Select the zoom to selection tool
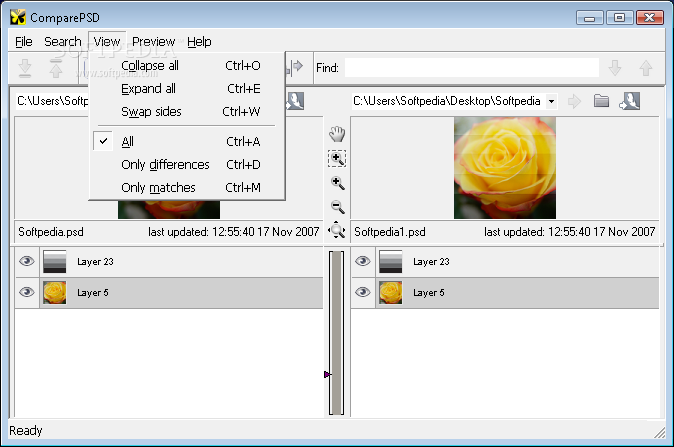This screenshot has height=447, width=674. point(337,159)
